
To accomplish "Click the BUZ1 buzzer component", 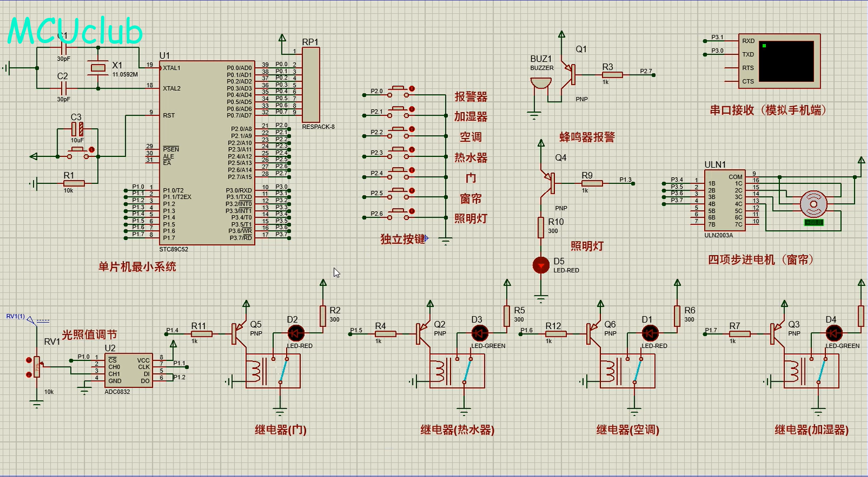I will click(x=540, y=82).
